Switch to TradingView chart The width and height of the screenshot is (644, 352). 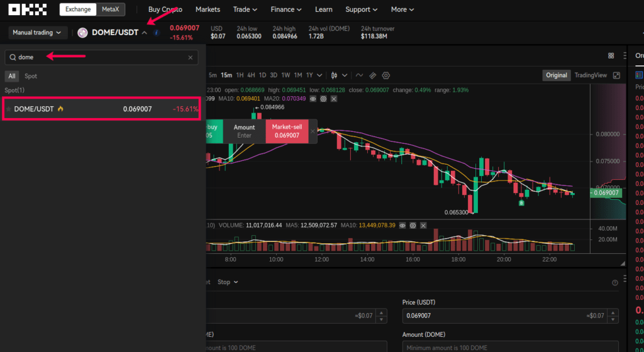pyautogui.click(x=590, y=75)
